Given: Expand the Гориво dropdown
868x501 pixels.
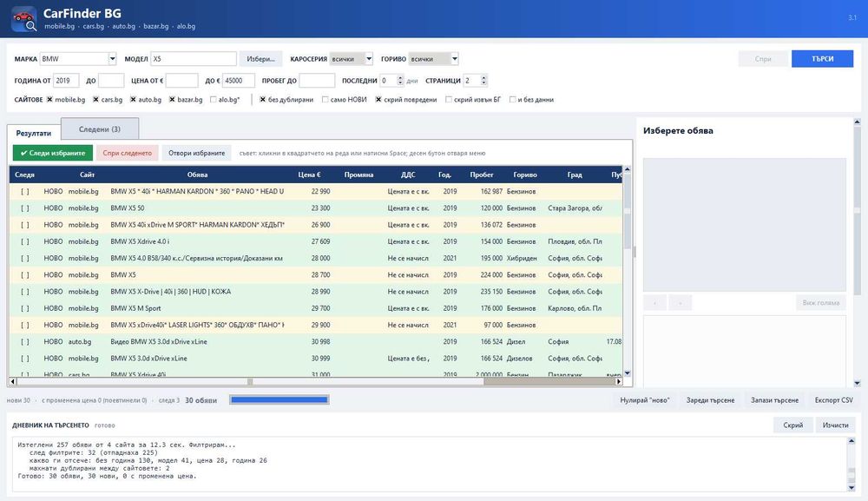Looking at the screenshot, I should point(455,59).
